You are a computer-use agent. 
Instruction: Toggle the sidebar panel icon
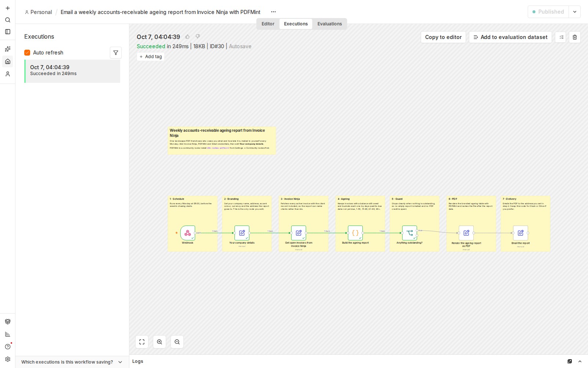pos(8,32)
